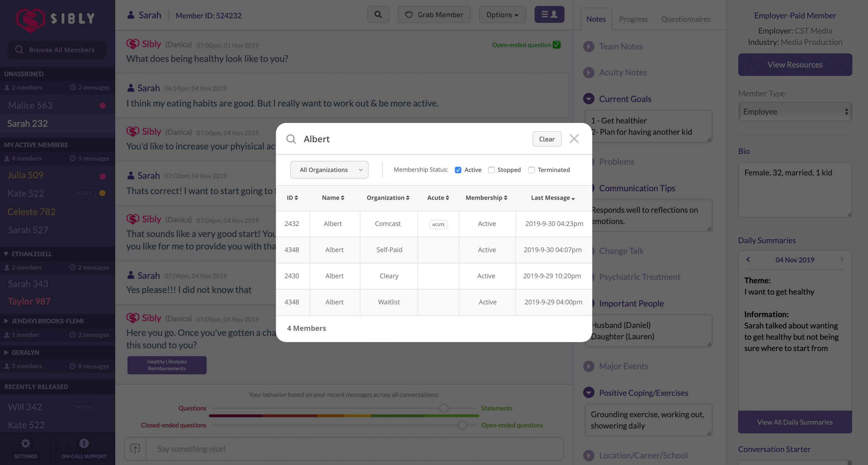Open the Questionnaires tab
The image size is (868, 465).
click(685, 19)
